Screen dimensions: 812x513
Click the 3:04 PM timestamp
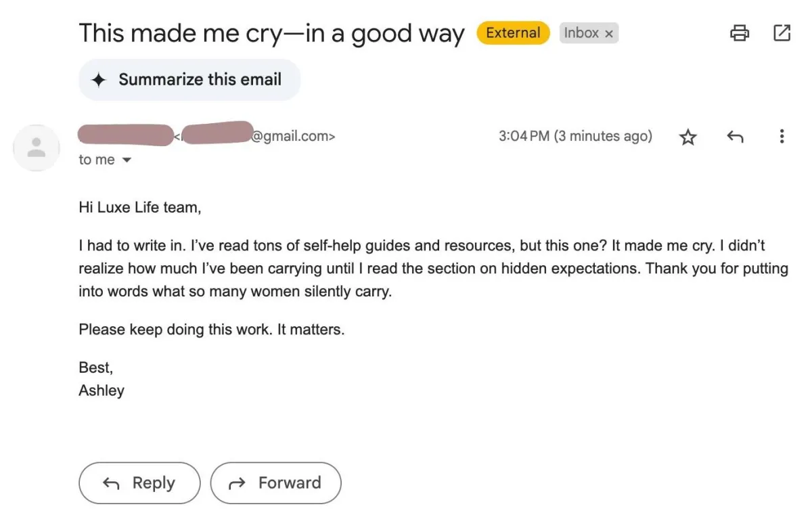(575, 136)
